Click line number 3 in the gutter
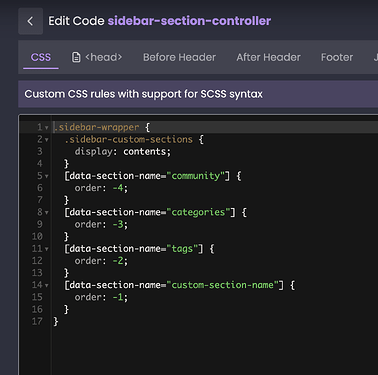The image size is (378, 375). [x=40, y=152]
